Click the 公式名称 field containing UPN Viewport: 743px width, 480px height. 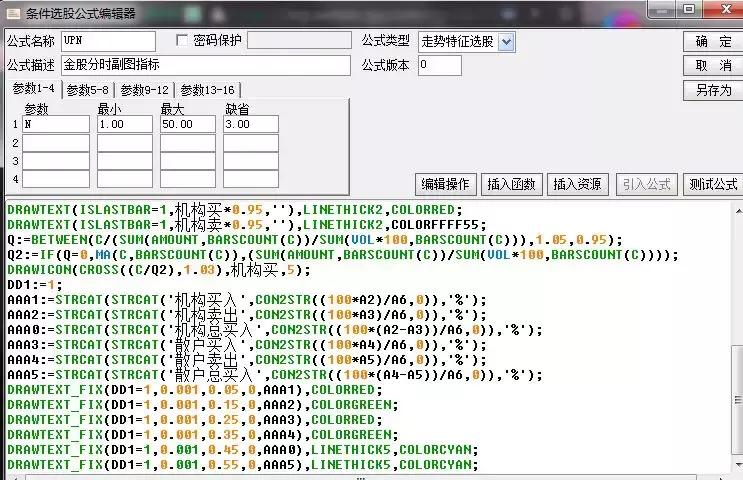pos(108,41)
